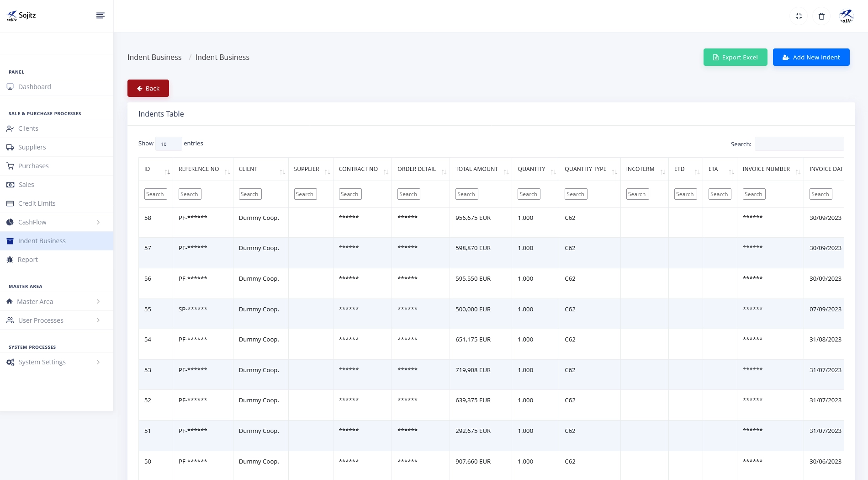
Task: Click the Clients person icon
Action: click(x=10, y=128)
